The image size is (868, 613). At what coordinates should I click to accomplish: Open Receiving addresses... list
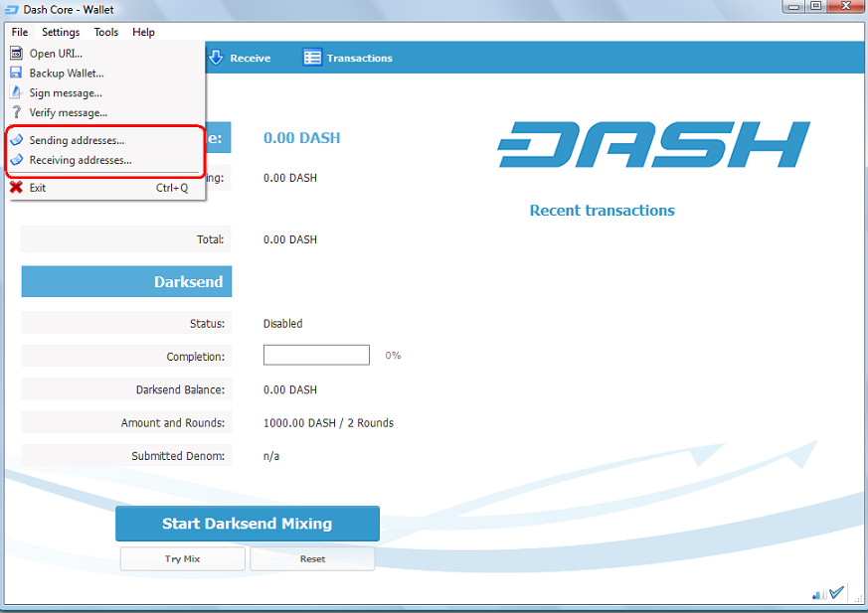(x=105, y=160)
